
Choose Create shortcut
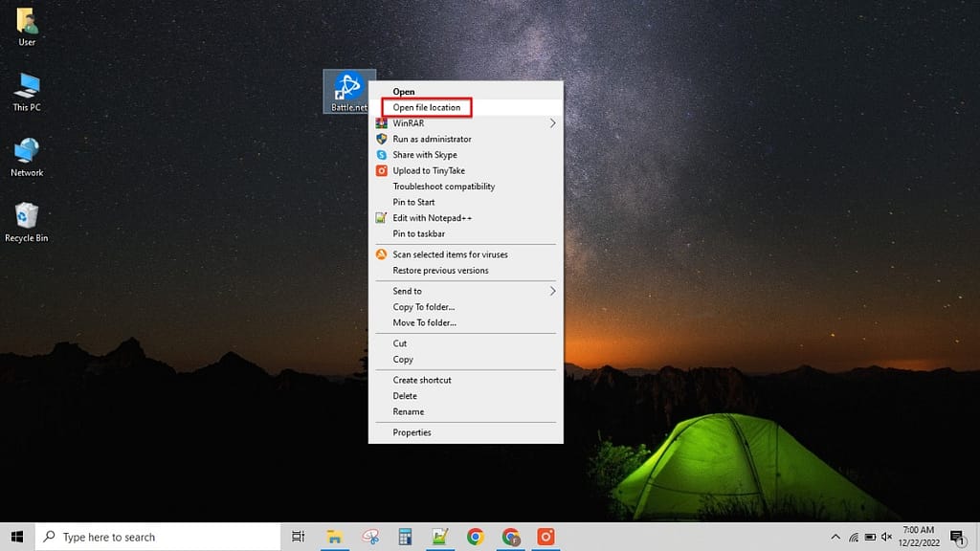click(x=466, y=380)
